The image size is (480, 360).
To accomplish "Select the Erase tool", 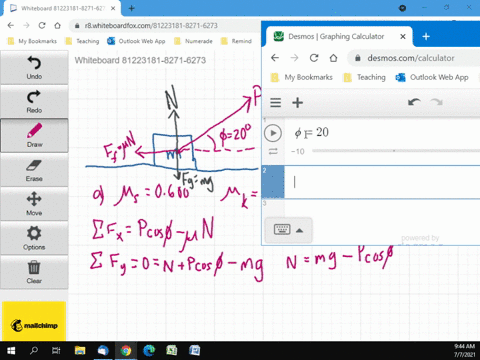I will (34, 170).
